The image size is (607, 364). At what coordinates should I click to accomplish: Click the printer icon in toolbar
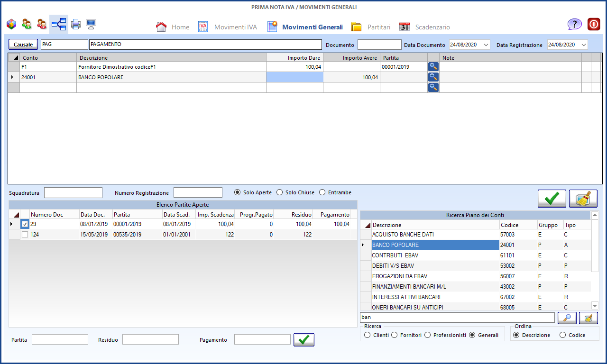[76, 24]
